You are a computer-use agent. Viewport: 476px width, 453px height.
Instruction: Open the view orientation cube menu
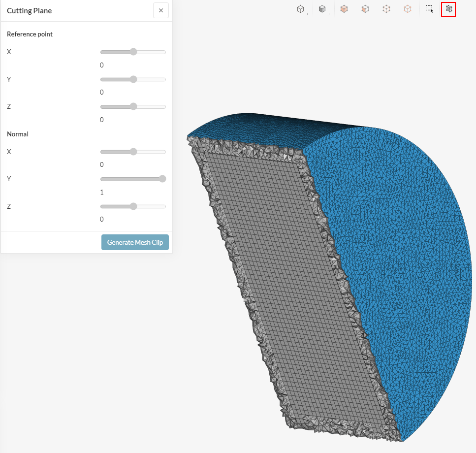[x=300, y=9]
